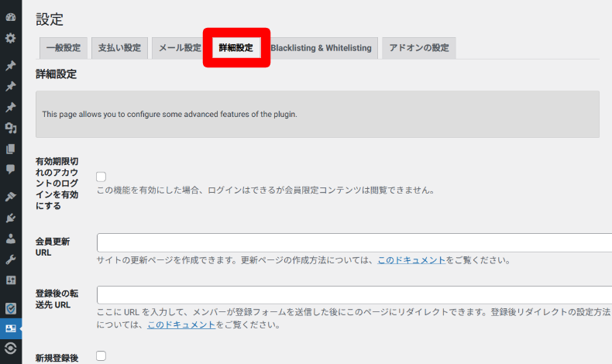Viewport: 612px width, 364px height.
Task: Open the Media library sidebar icon
Action: (11, 128)
